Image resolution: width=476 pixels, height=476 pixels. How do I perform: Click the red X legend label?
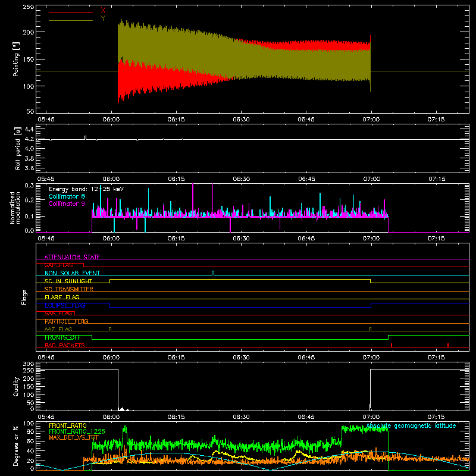coord(103,11)
